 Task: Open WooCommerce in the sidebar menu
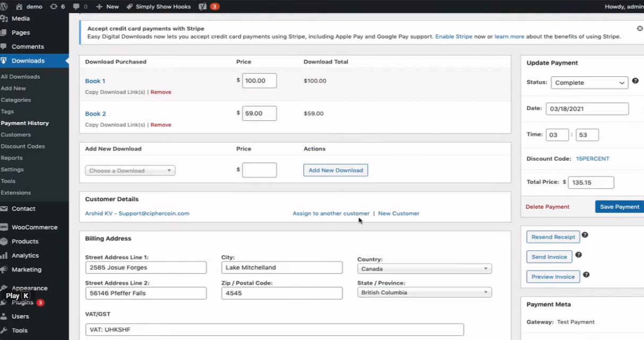coord(34,227)
